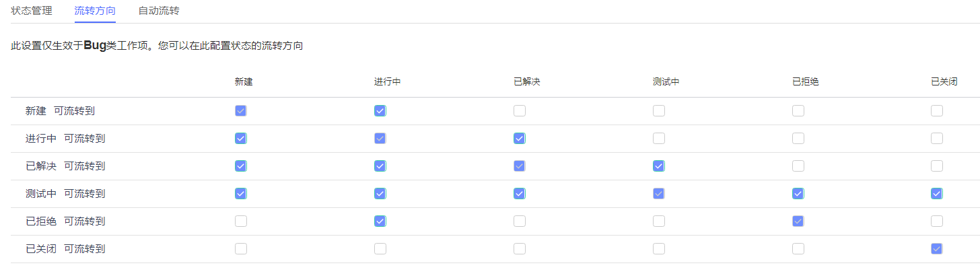The image size is (980, 280).
Task: Enable 已拒绝 to 新建 transition checkbox
Action: (241, 221)
